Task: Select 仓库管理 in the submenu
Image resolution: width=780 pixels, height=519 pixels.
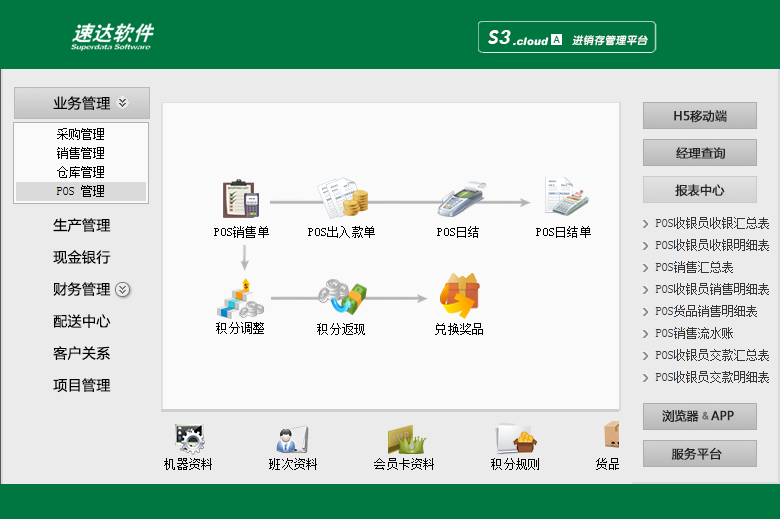Action: [x=81, y=172]
